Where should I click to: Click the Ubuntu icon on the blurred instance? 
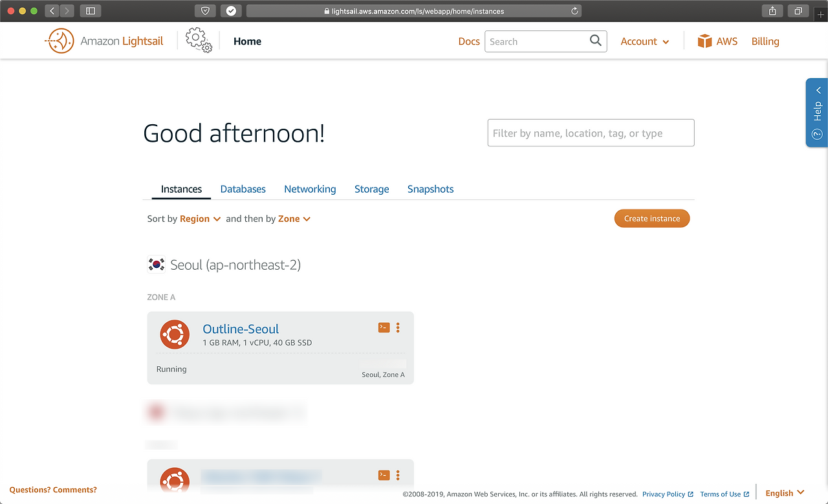(175, 481)
